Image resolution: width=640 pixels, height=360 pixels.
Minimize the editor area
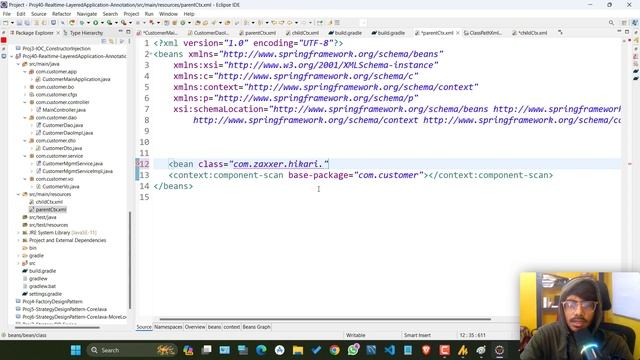(619, 32)
